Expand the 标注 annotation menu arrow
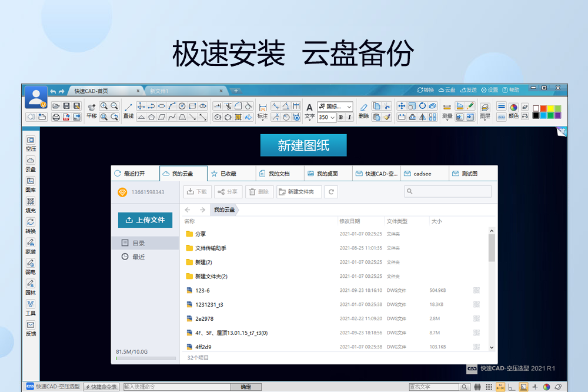This screenshot has width=588, height=392. click(262, 121)
